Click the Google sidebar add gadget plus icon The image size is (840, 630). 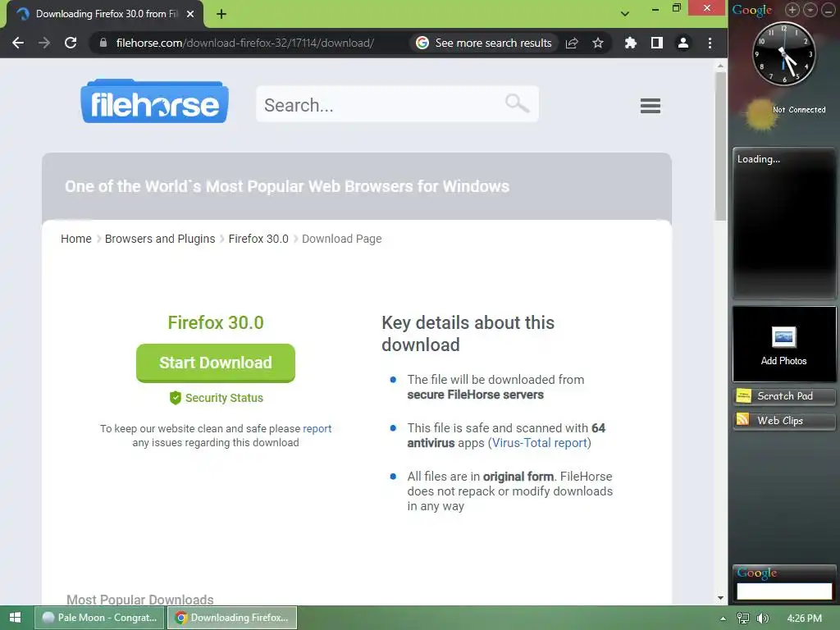[x=792, y=10]
